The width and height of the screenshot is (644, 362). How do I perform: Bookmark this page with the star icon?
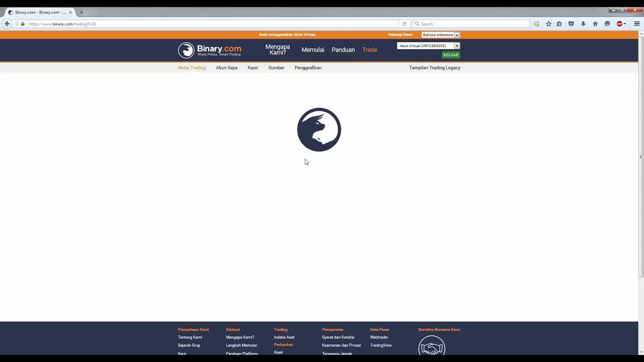pyautogui.click(x=548, y=24)
